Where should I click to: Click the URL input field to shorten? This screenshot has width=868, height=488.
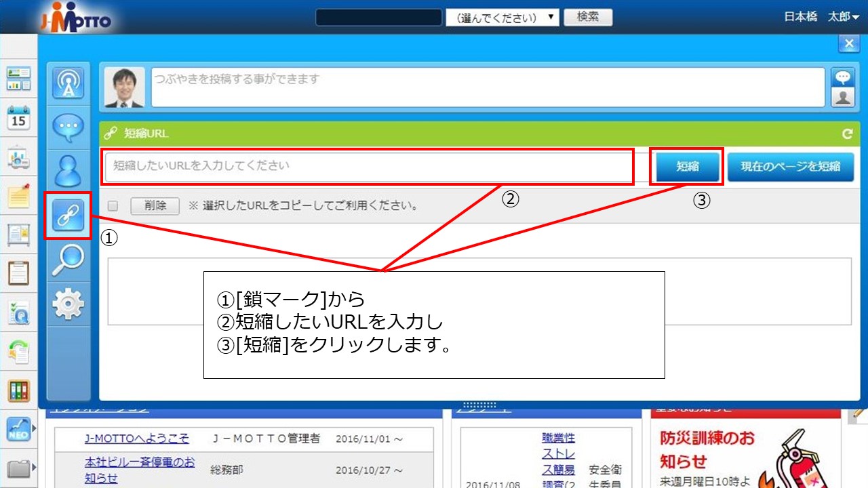click(x=368, y=166)
